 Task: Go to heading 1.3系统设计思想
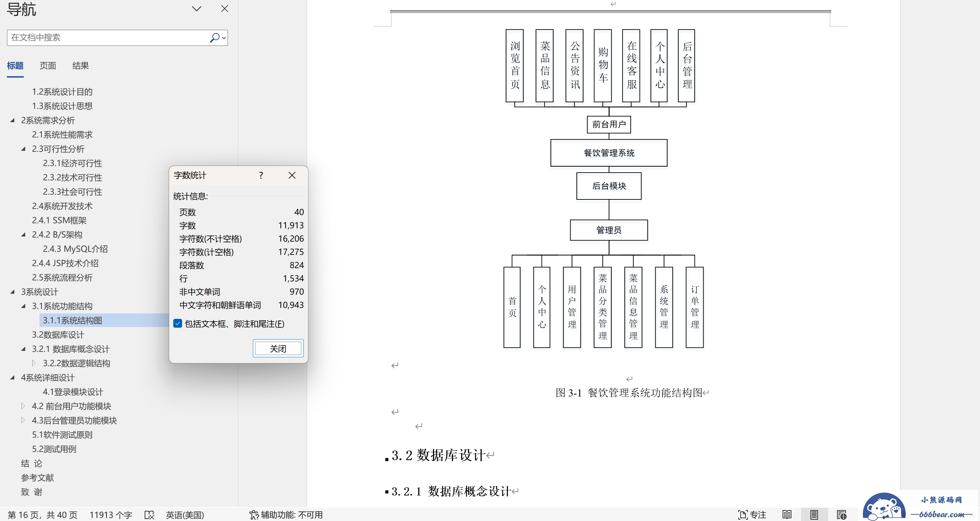62,106
